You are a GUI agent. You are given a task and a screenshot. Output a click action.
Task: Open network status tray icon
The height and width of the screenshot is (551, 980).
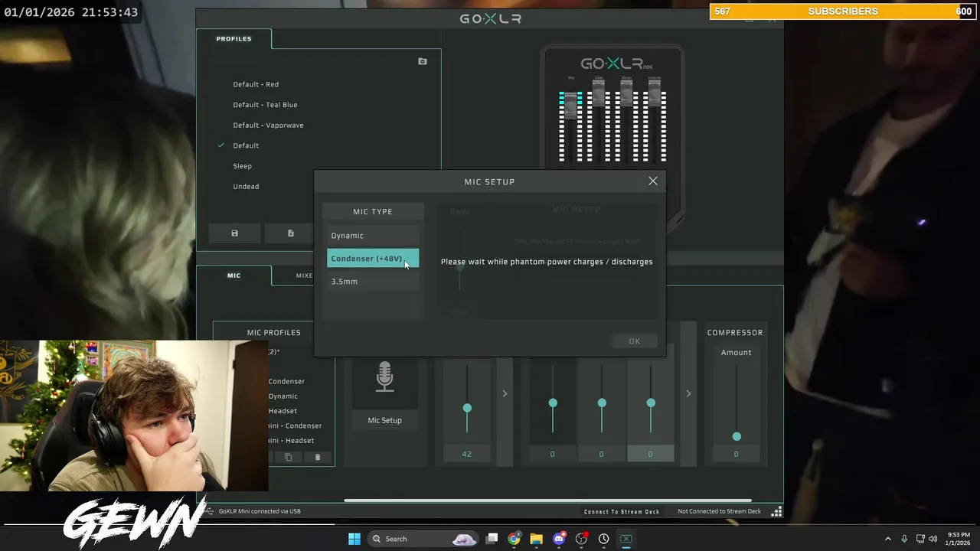pyautogui.click(x=920, y=539)
